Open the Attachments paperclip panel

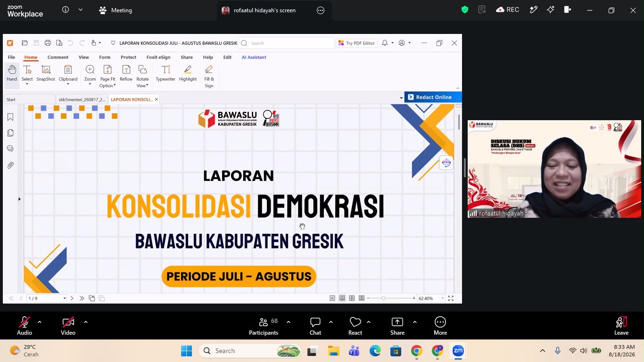pyautogui.click(x=10, y=165)
